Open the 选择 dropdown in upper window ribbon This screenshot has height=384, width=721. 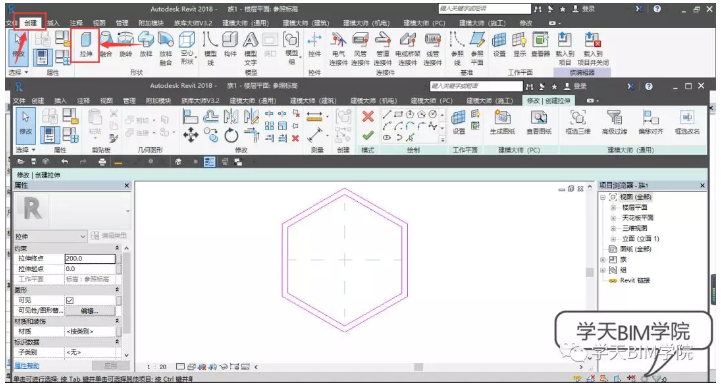click(18, 73)
